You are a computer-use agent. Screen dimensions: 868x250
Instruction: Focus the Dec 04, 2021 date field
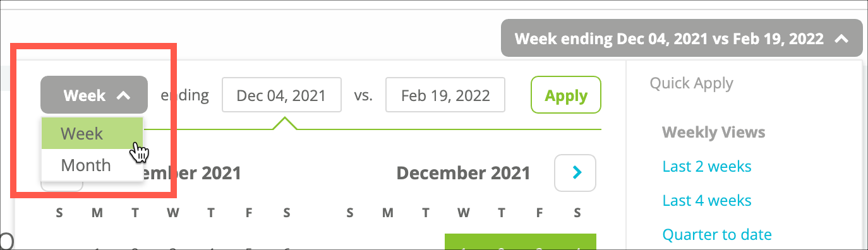pyautogui.click(x=282, y=95)
